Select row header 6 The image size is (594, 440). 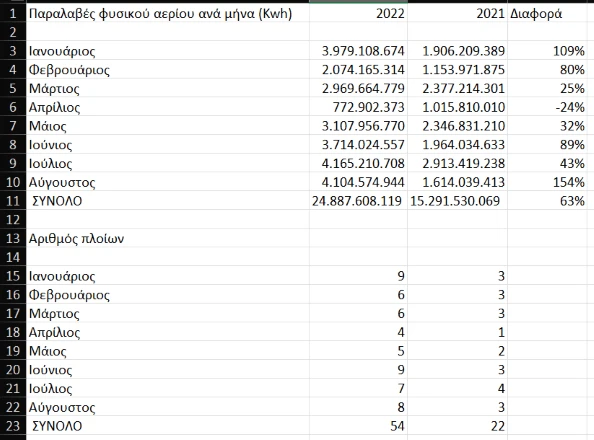(13, 107)
